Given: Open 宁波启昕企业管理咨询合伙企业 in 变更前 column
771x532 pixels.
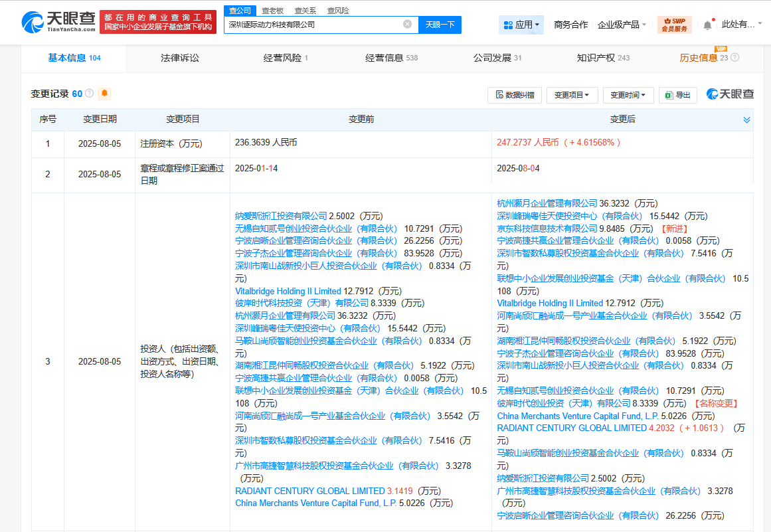Looking at the screenshot, I should (x=315, y=241).
